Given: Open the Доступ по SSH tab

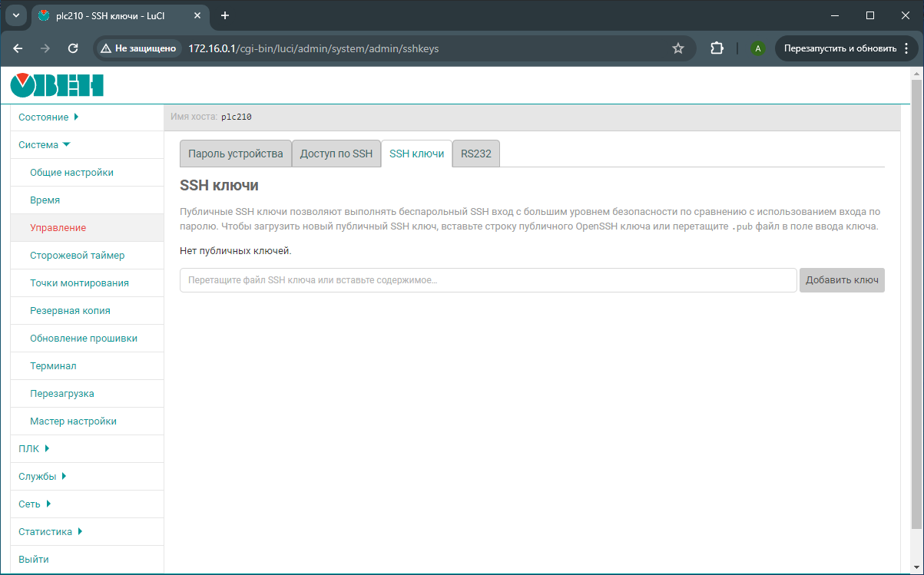Looking at the screenshot, I should tap(336, 154).
